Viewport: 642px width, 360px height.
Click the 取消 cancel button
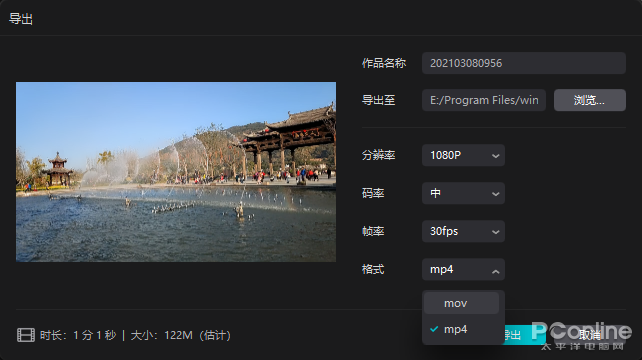pos(590,335)
